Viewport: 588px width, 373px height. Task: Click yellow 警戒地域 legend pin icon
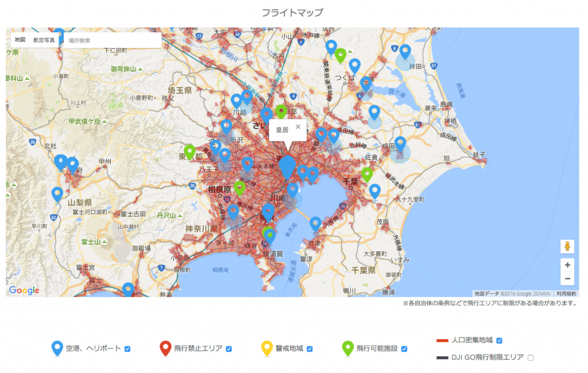pos(266,349)
